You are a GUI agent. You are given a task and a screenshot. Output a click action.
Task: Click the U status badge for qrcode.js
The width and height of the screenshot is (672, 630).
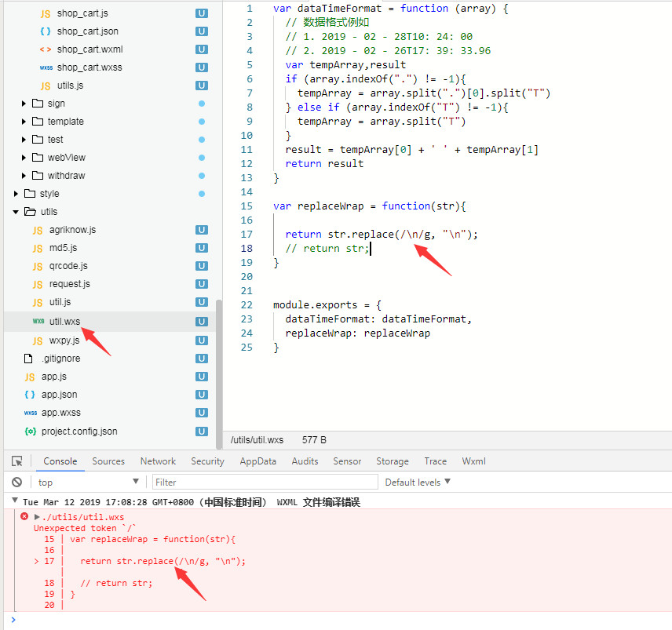pos(202,266)
